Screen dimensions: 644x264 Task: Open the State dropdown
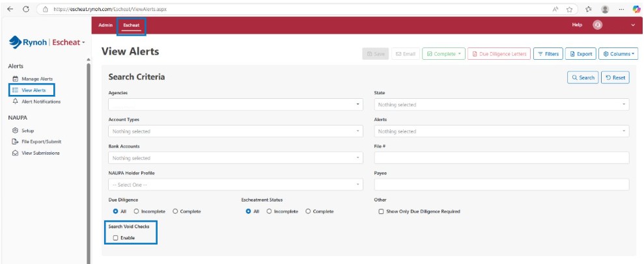(501, 104)
